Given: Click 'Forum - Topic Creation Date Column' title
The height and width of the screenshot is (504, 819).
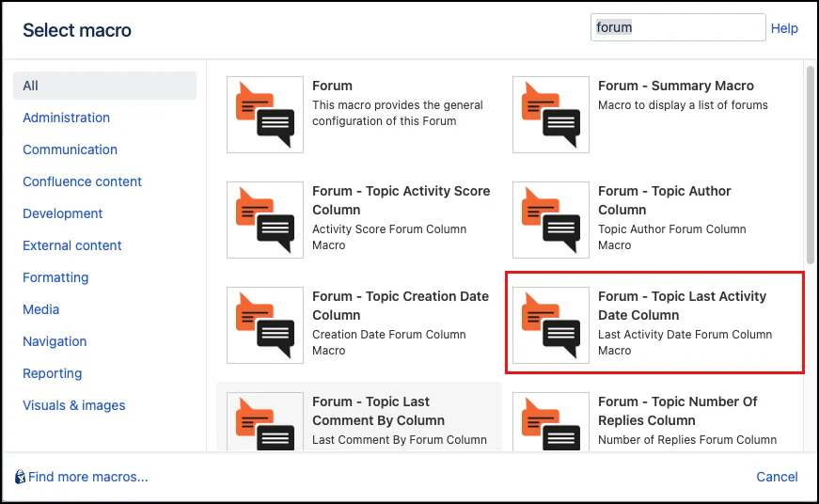Looking at the screenshot, I should tap(401, 306).
